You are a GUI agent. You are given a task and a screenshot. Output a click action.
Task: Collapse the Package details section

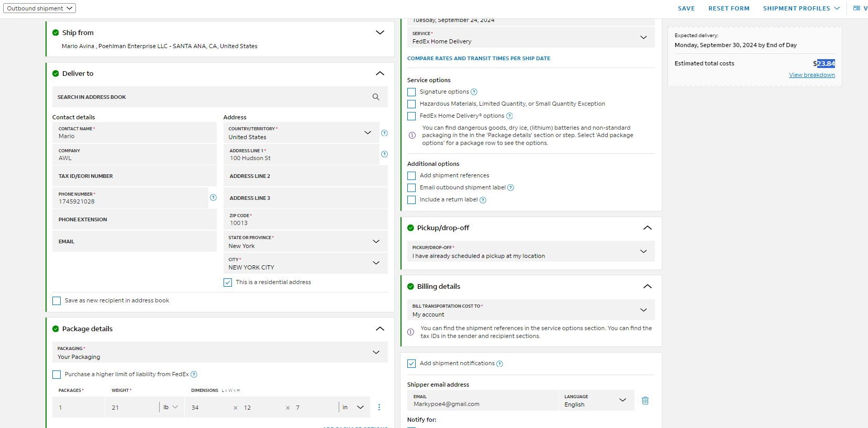[380, 329]
